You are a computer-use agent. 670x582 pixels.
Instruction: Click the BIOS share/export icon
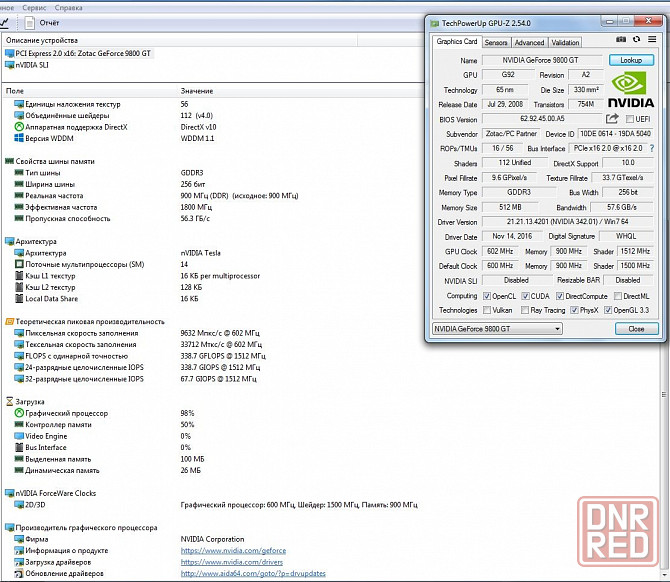point(612,118)
